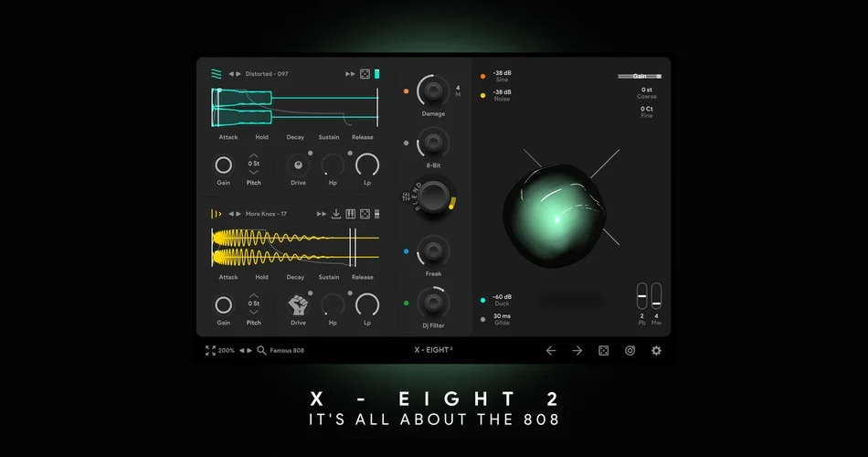
Task: Toggle the gray bar on More Knox layer
Action: [x=377, y=214]
